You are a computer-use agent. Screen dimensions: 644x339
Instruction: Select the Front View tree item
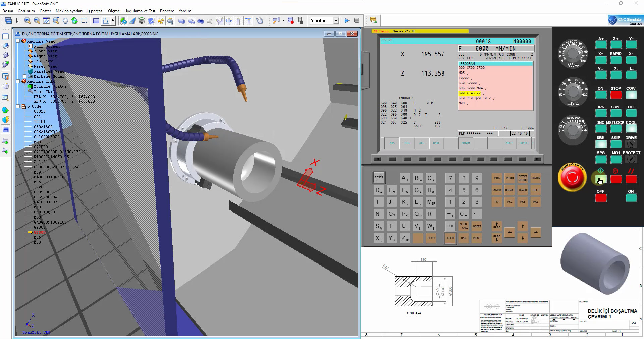coord(46,51)
